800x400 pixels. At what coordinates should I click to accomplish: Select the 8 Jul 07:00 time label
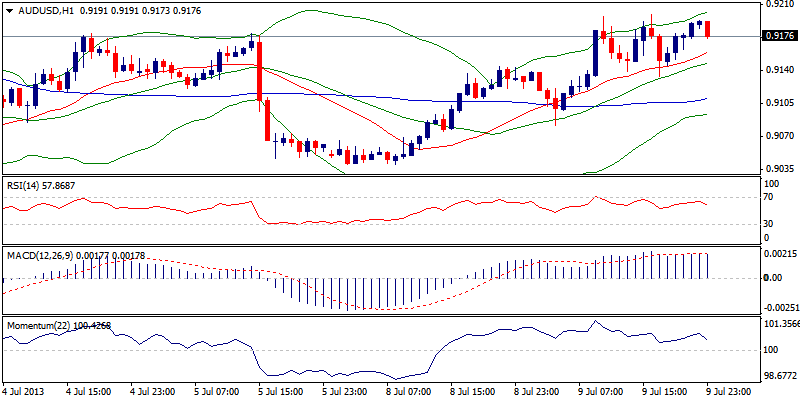pyautogui.click(x=408, y=389)
